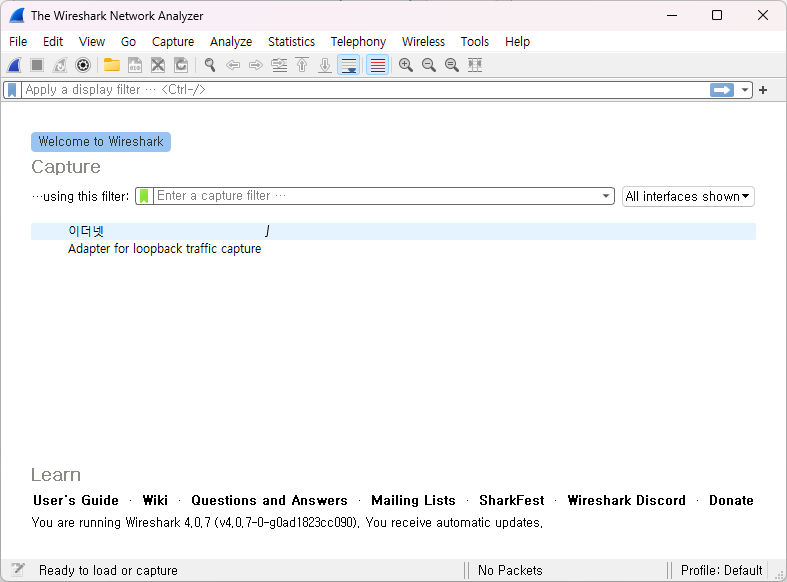Open the Statistics menu
787x582 pixels.
coord(291,42)
